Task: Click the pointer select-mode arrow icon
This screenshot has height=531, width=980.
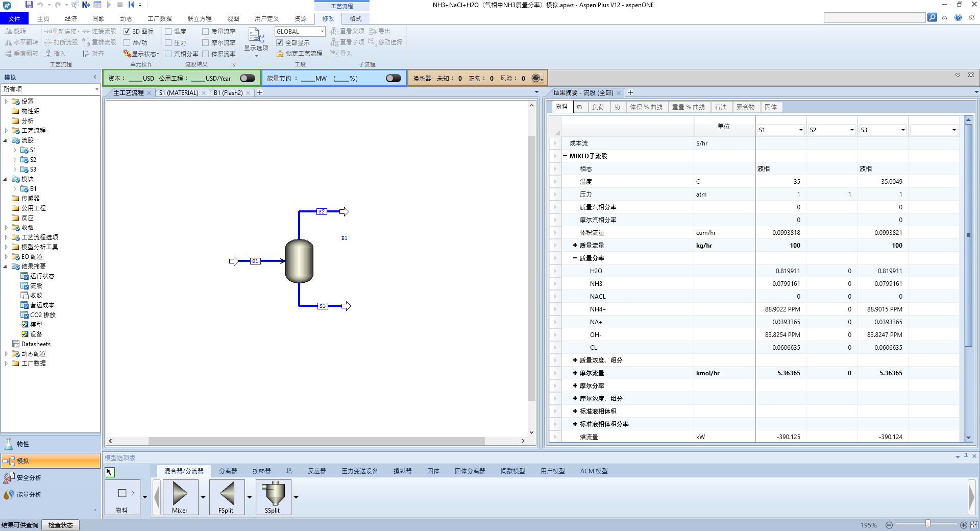Action: click(x=110, y=472)
